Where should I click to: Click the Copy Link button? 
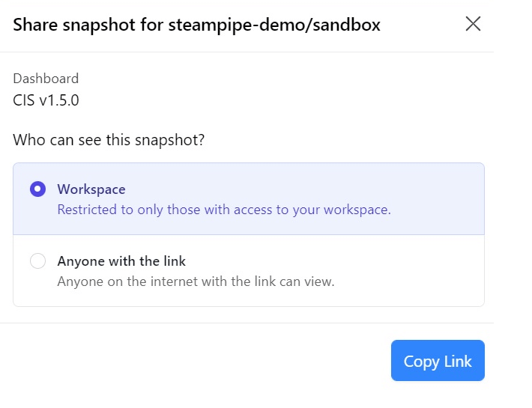click(438, 361)
